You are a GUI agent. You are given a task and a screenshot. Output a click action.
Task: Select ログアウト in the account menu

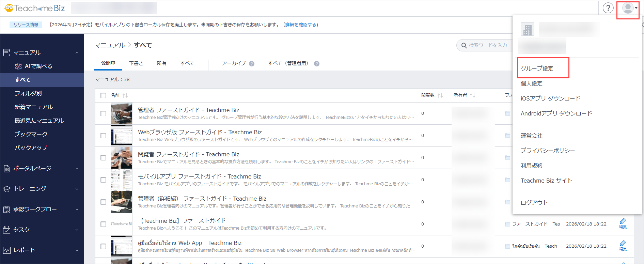click(x=534, y=203)
